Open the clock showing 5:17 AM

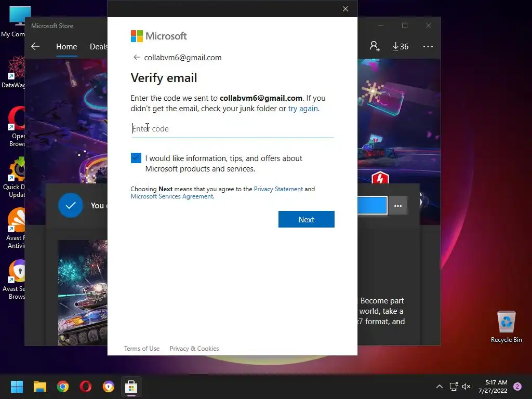pos(493,387)
